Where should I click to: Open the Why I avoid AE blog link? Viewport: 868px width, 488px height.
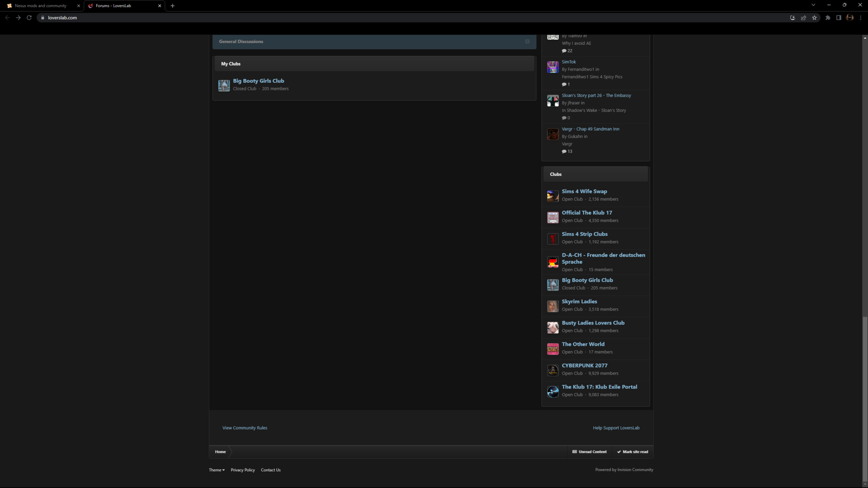576,43
